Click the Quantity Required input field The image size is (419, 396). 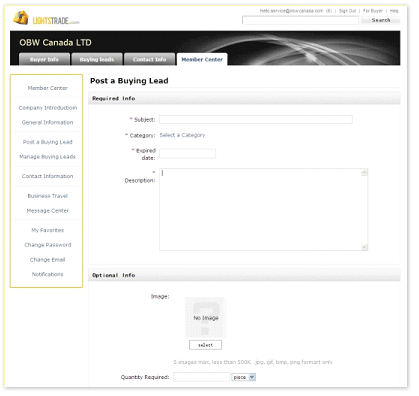coord(201,377)
